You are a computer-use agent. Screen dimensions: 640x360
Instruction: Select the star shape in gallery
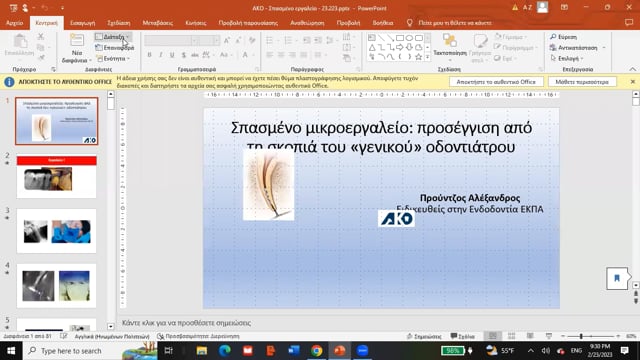[418, 57]
